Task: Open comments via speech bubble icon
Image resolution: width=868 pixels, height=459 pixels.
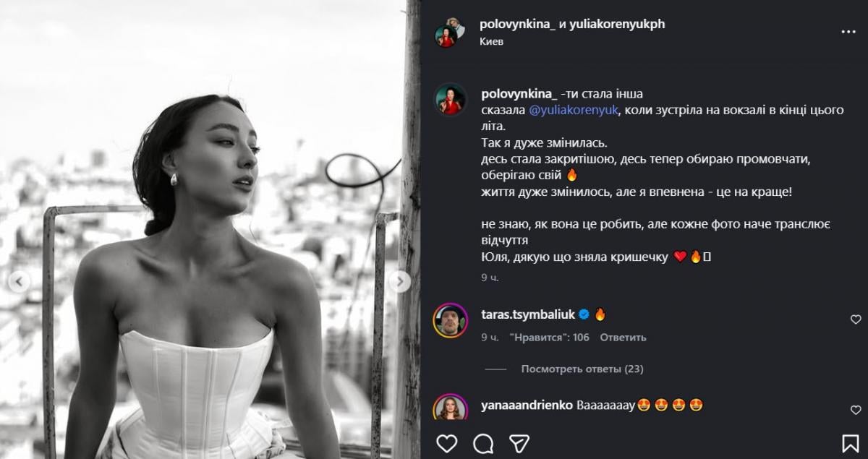Action: [483, 442]
